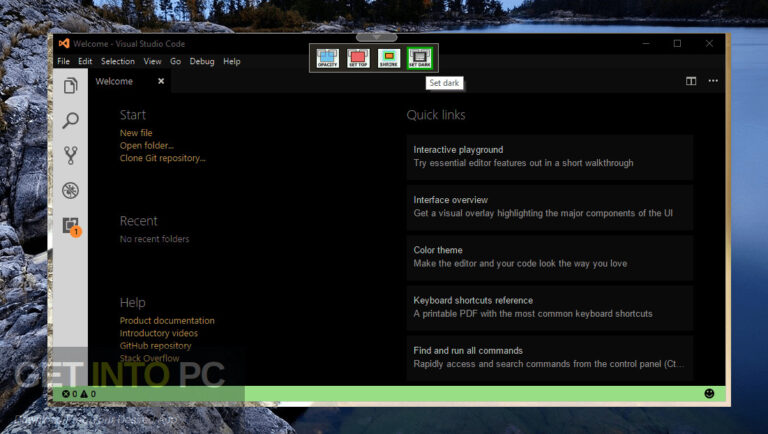The image size is (768, 434).
Task: Click the Opacity button in the floating toolbar
Action: tap(328, 58)
